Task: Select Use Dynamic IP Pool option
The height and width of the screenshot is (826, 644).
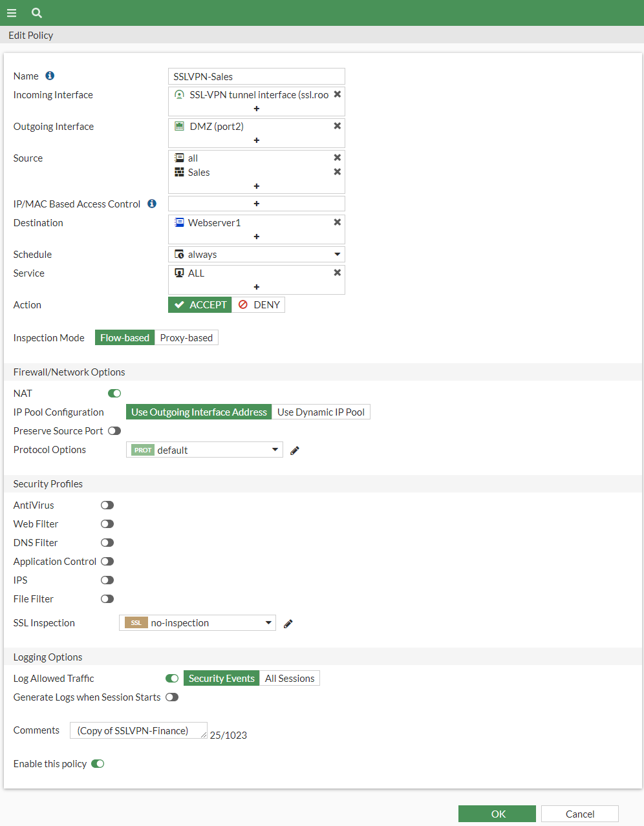Action: [x=321, y=412]
